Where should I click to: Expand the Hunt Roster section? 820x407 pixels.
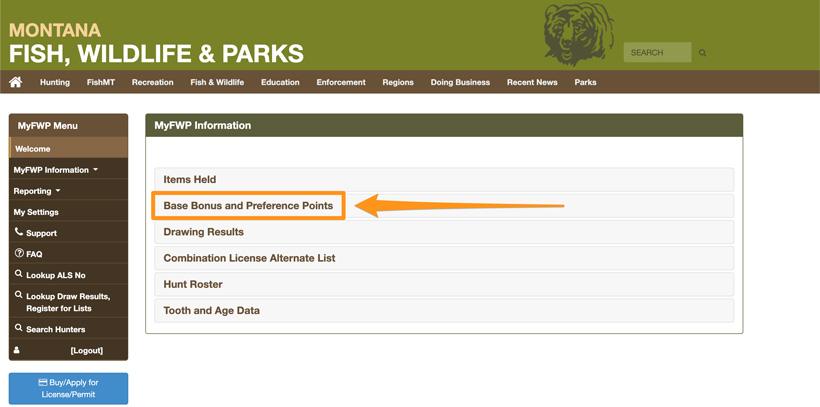tap(444, 284)
